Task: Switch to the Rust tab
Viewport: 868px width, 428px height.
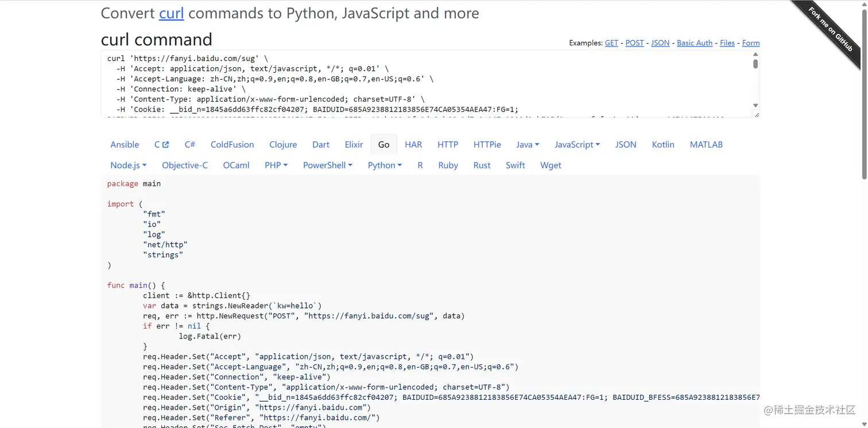Action: [482, 165]
